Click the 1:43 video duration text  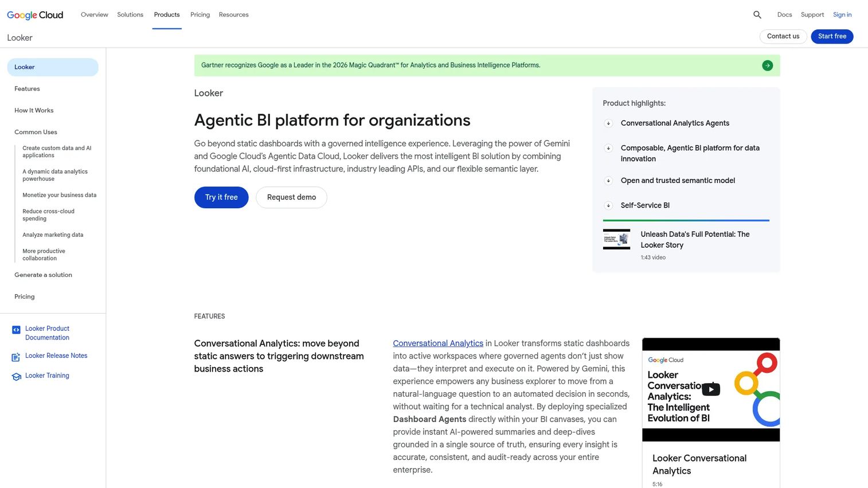click(653, 257)
